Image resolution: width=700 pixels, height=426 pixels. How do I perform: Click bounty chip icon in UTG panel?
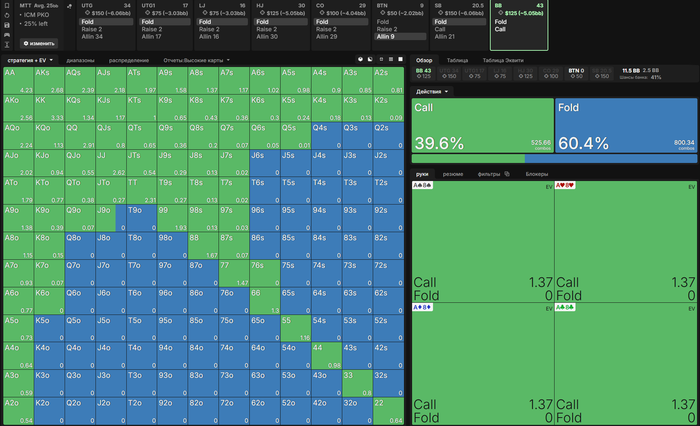88,13
